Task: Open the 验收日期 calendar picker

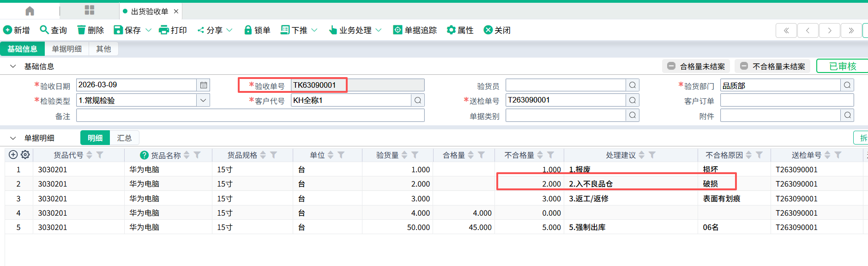Action: coord(203,85)
